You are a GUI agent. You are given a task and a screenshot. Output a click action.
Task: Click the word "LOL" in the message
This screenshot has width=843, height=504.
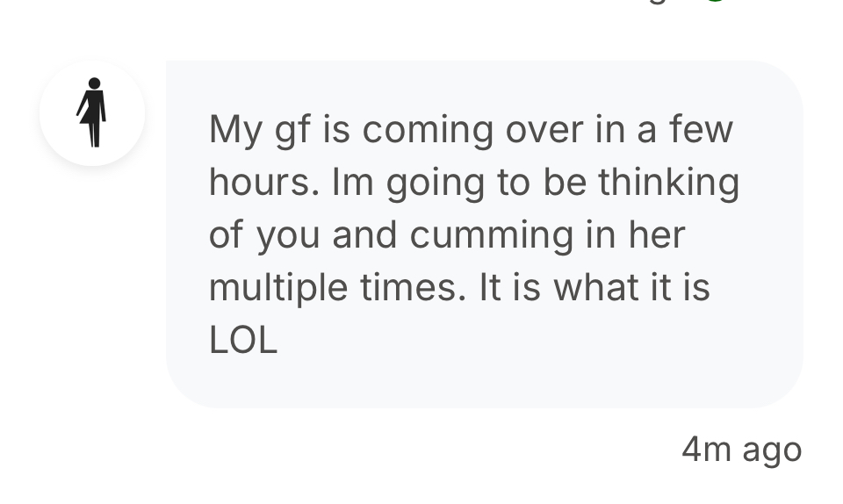[x=243, y=340]
